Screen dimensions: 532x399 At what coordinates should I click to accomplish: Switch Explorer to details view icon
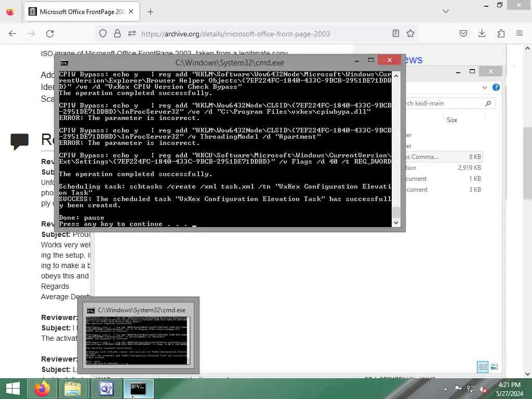pyautogui.click(x=483, y=367)
